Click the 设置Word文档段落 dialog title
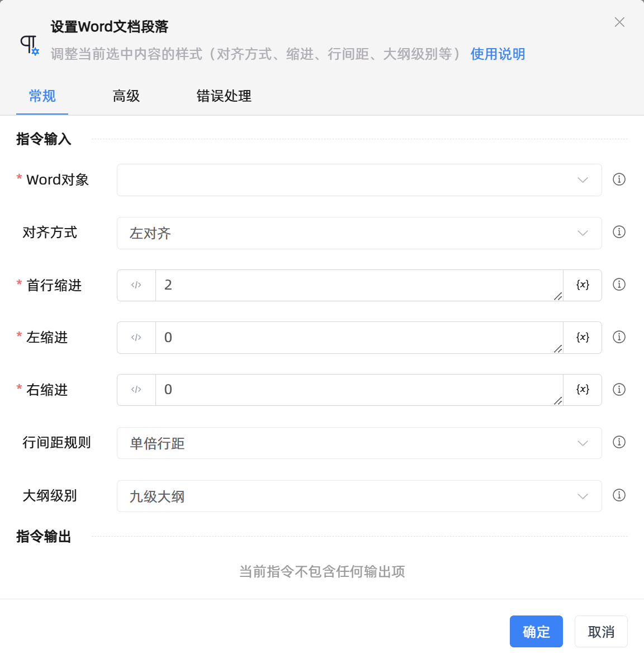 click(x=110, y=27)
